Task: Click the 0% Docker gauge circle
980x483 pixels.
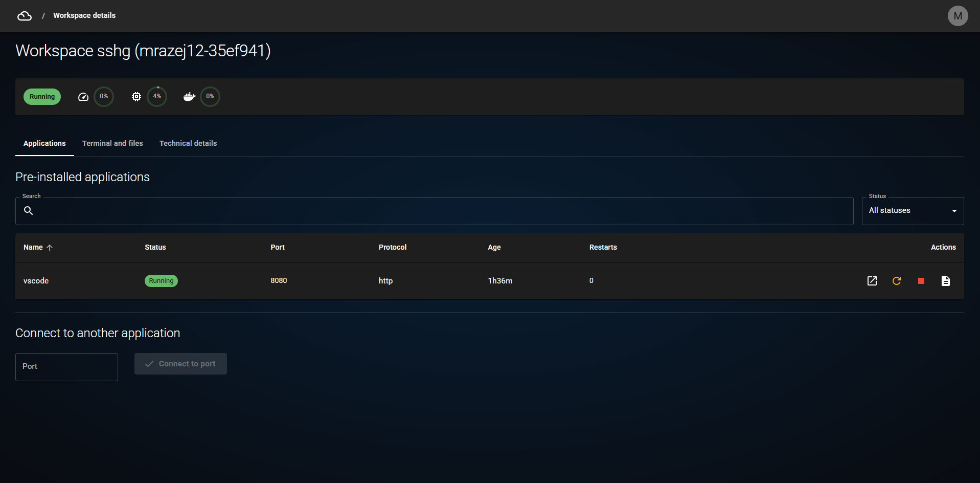Action: tap(210, 97)
